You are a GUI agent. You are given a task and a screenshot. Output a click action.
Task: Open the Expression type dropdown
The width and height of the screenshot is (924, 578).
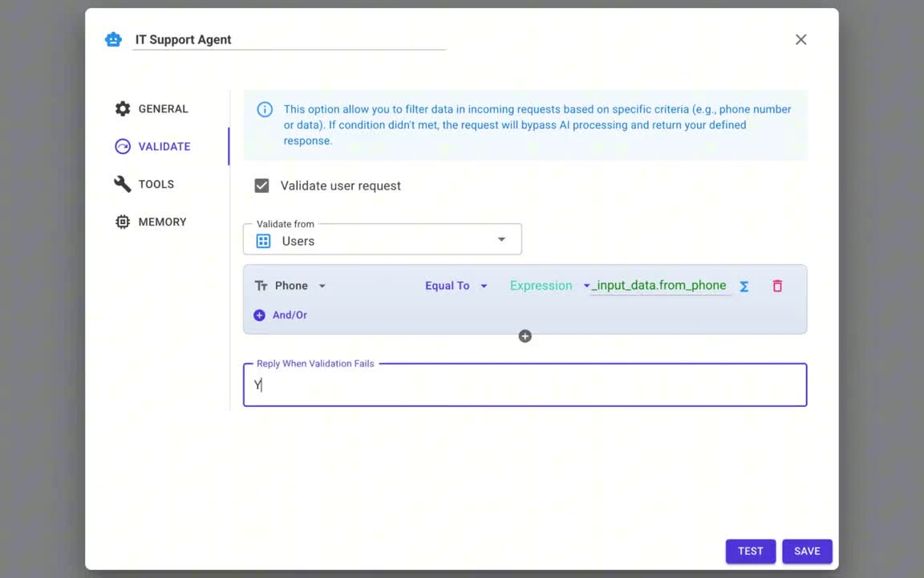[x=549, y=286]
